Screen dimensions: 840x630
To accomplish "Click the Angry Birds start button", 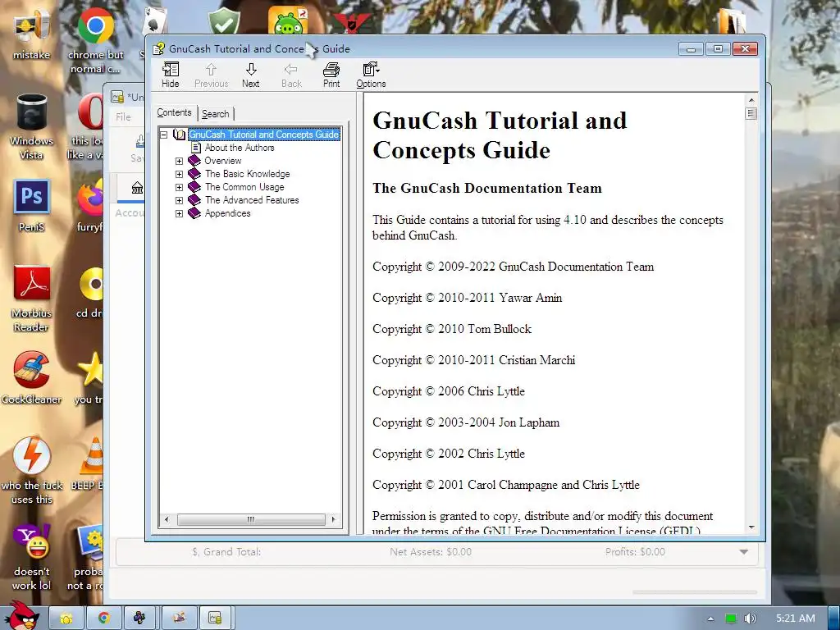I will pos(21,616).
